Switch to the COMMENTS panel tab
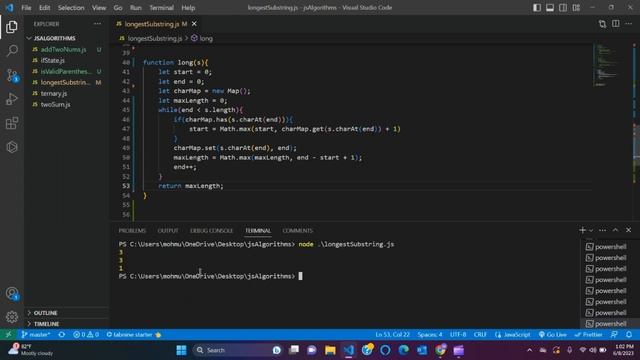Screen dimensions: 640x360 pos(298,231)
